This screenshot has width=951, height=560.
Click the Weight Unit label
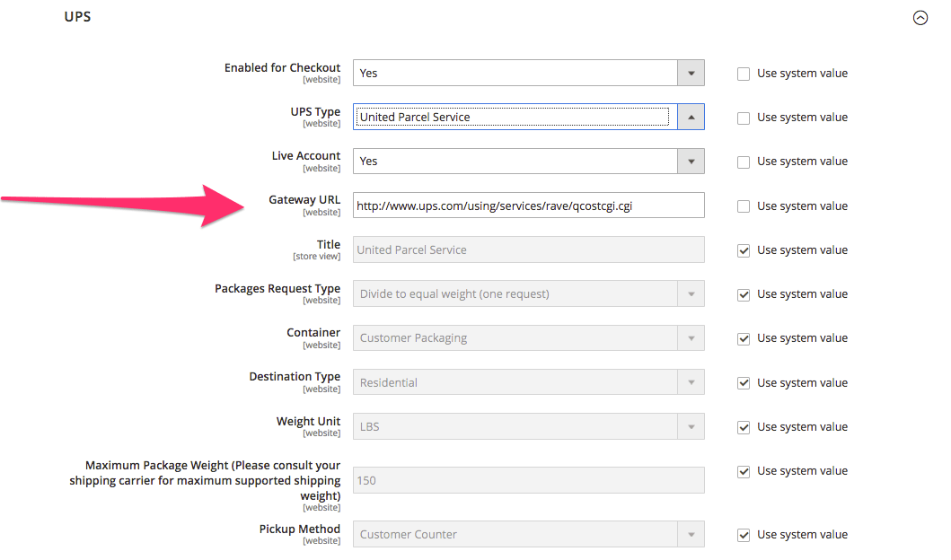(x=308, y=421)
